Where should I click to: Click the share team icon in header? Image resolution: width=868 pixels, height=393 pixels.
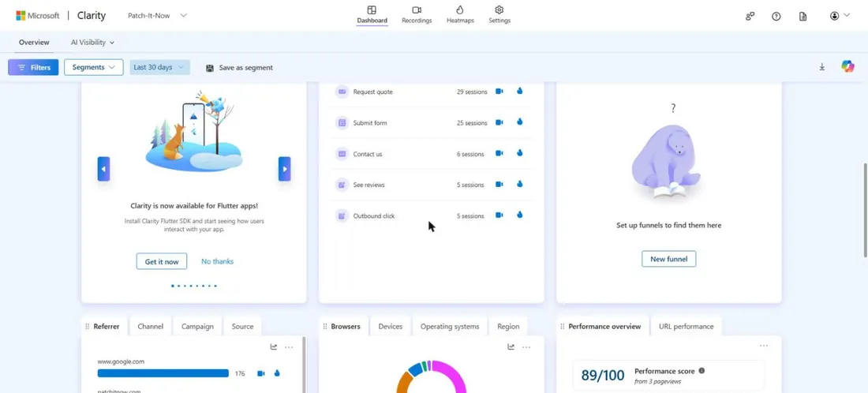750,16
